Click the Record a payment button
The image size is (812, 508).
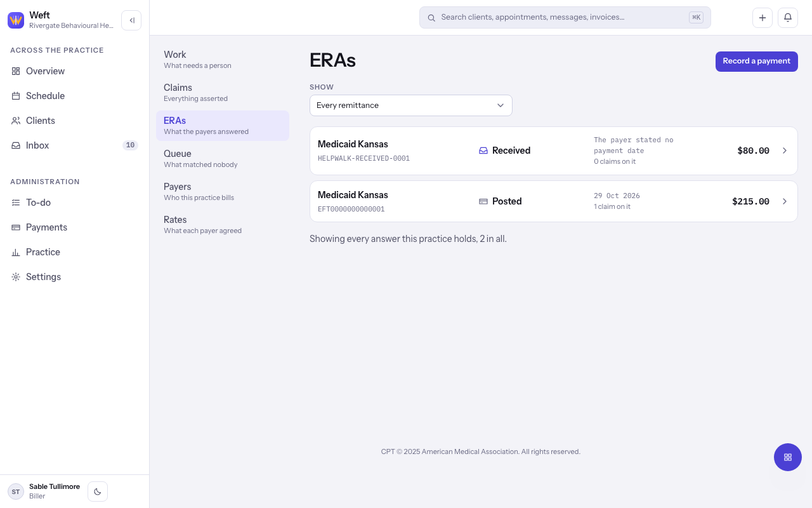click(x=757, y=62)
